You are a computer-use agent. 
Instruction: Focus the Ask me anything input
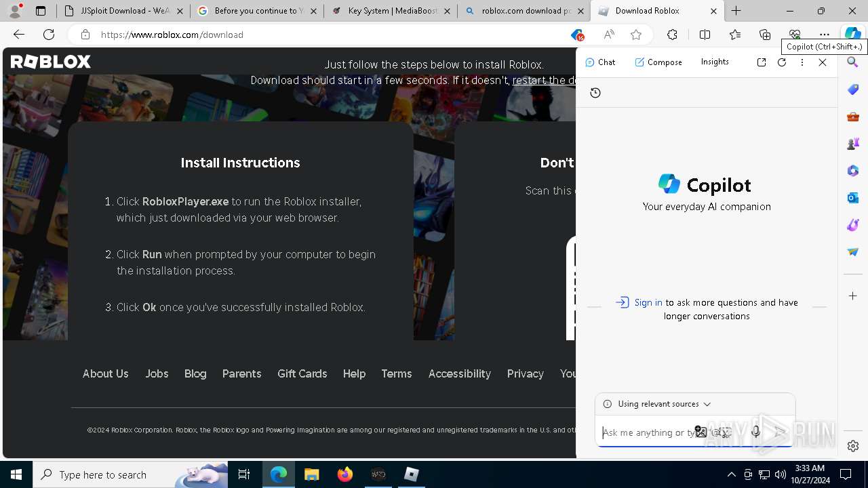pyautogui.click(x=648, y=432)
